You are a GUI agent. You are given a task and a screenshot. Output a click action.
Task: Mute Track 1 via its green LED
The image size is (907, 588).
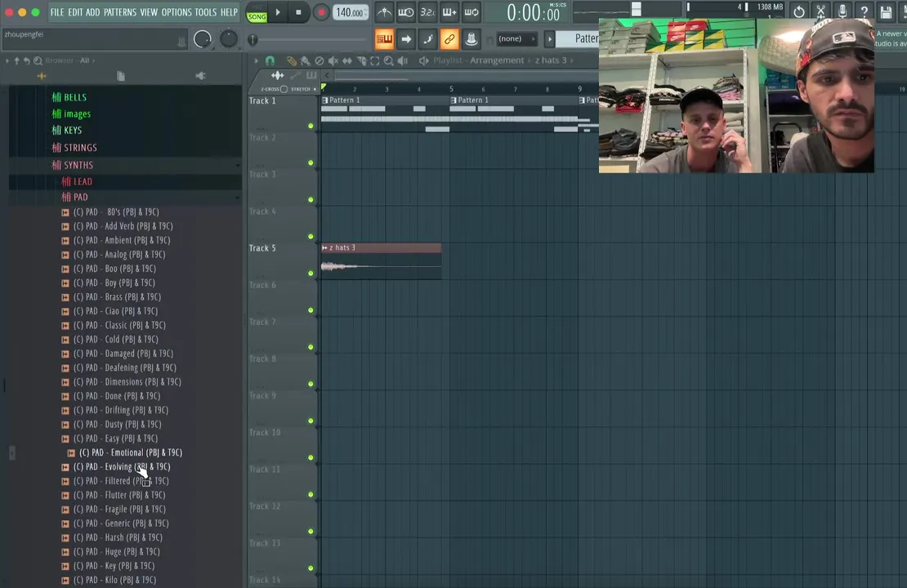coord(311,126)
